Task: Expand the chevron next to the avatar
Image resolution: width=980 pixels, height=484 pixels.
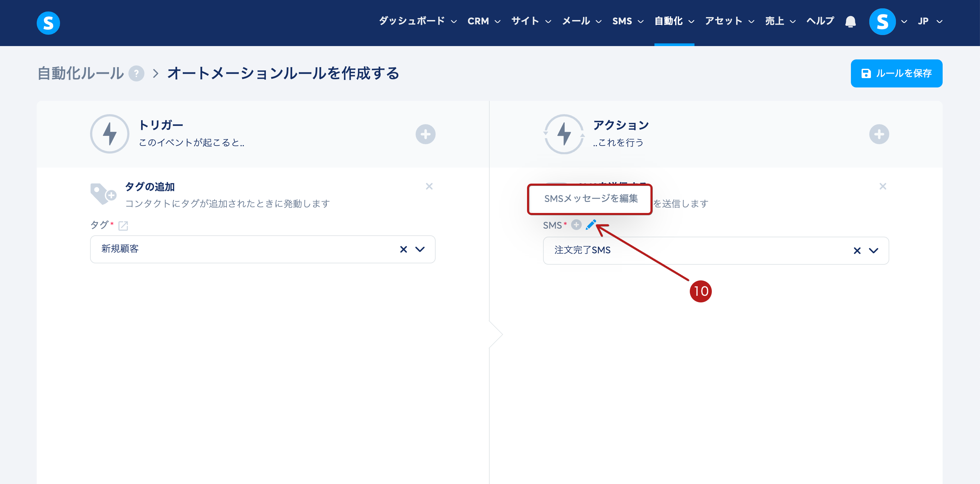Action: pos(904,22)
